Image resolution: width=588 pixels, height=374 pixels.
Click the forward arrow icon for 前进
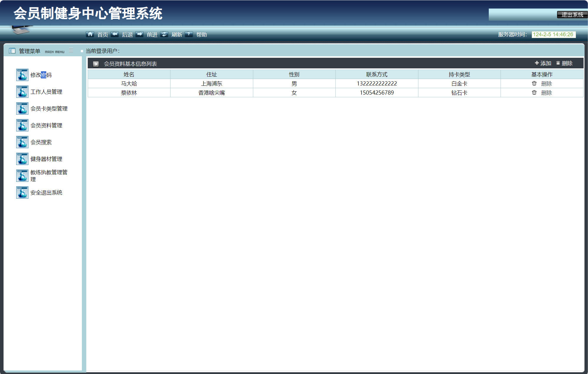[x=140, y=34]
